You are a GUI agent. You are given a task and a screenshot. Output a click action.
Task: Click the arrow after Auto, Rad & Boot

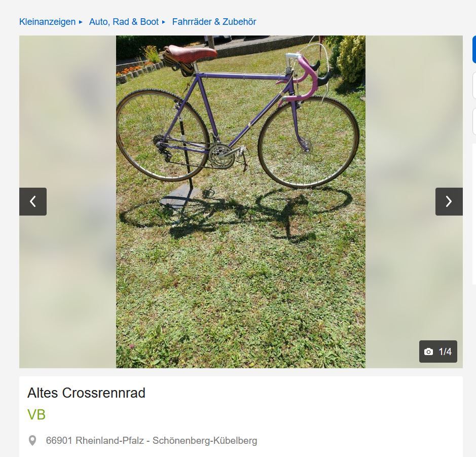pyautogui.click(x=164, y=22)
